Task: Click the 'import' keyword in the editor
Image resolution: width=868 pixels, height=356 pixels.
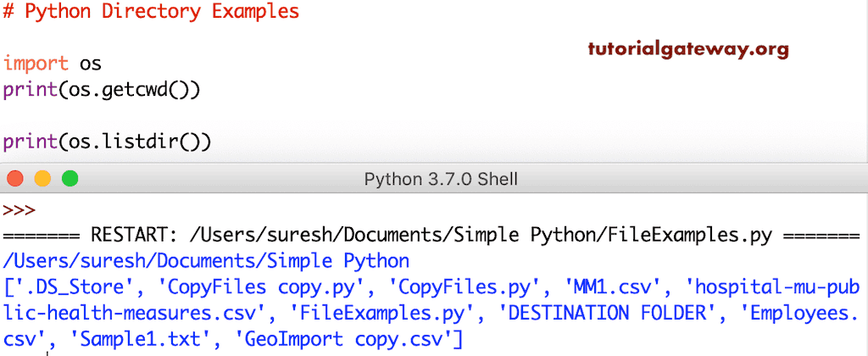Action: click(36, 64)
